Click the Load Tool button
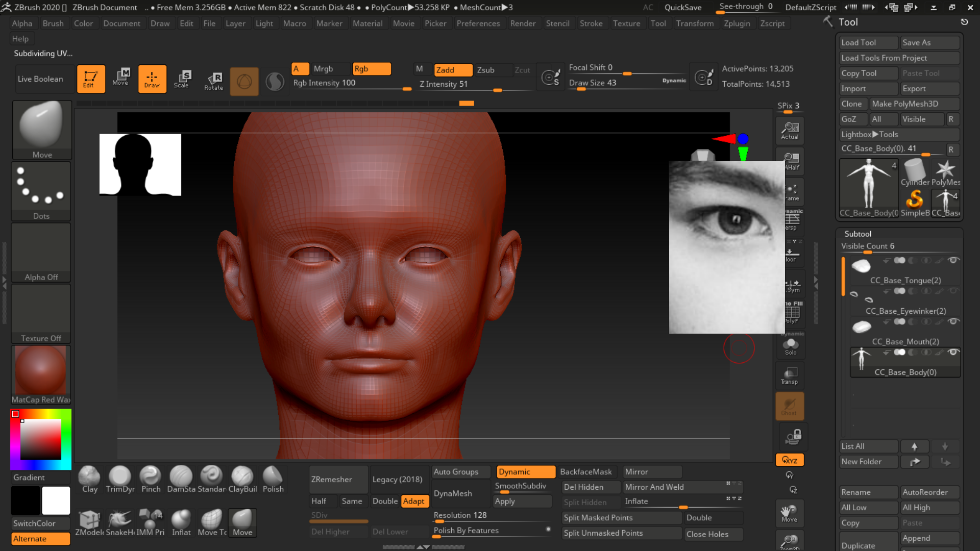980x551 pixels. coord(868,43)
